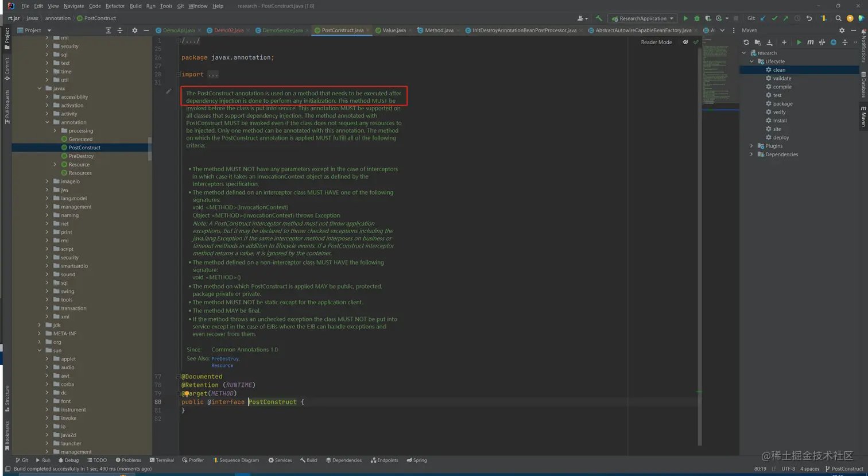Start debugging with the bug icon

pyautogui.click(x=696, y=18)
